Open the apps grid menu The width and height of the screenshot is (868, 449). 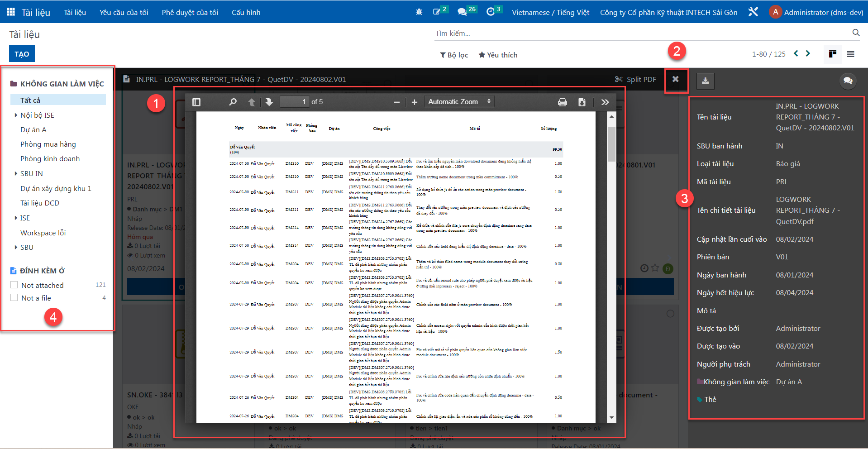pyautogui.click(x=10, y=12)
